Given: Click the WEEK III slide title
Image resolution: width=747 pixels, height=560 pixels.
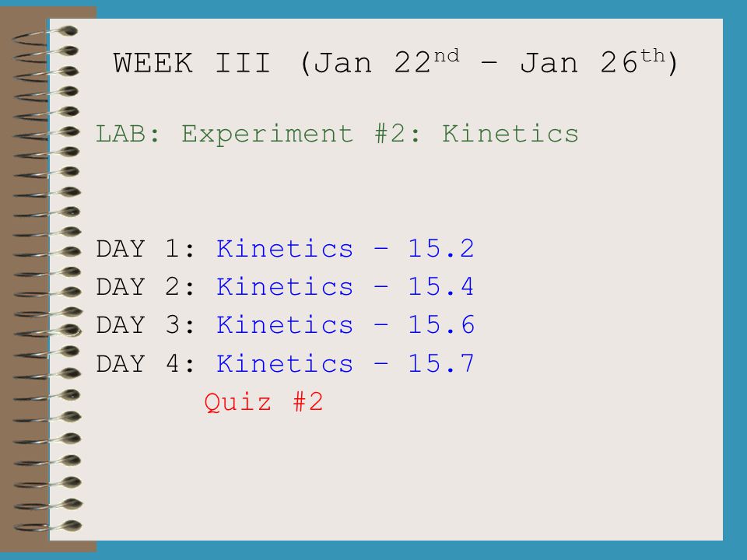Looking at the screenshot, I should [395, 62].
